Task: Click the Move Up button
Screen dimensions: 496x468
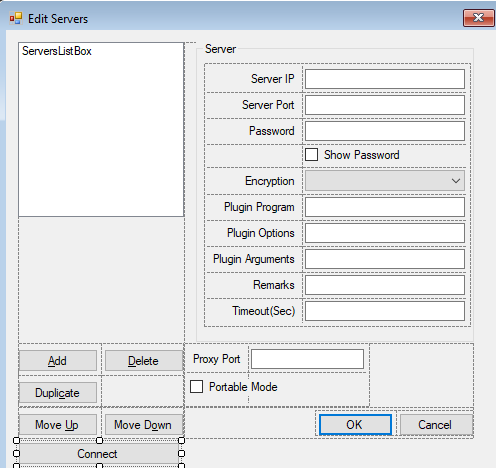Action: pos(58,425)
